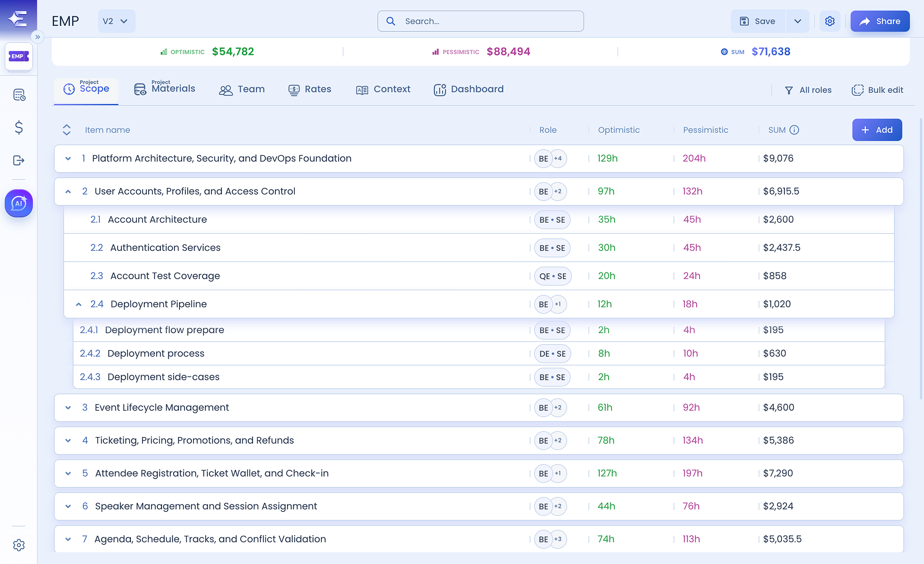Open the AI assistant in sidebar
Viewport: 924px width, 564px height.
pos(19,203)
